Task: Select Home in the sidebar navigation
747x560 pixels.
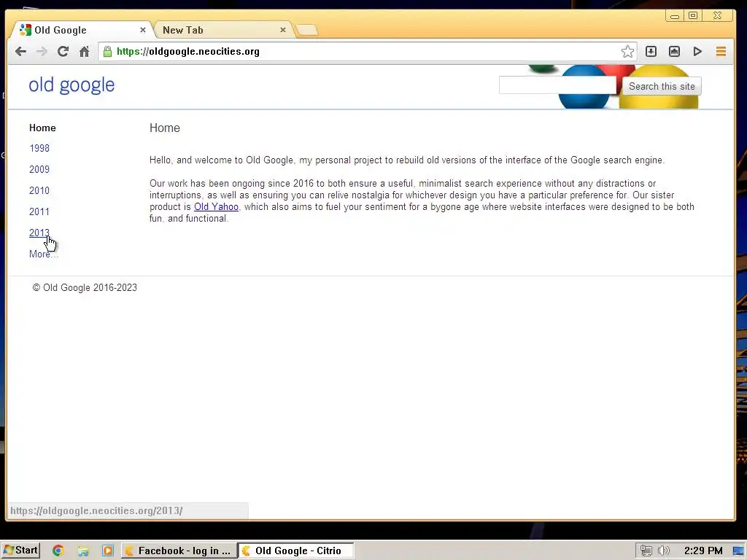Action: pos(42,128)
